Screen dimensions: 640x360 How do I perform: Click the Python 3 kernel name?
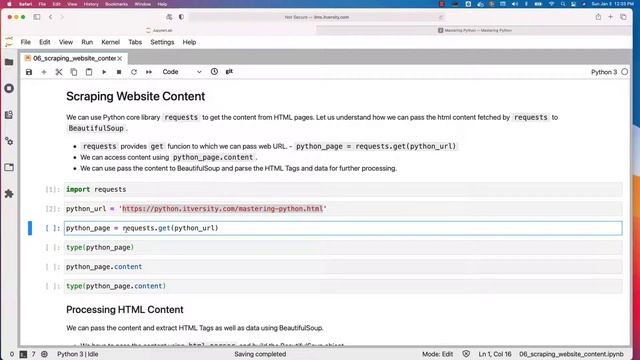click(x=604, y=72)
